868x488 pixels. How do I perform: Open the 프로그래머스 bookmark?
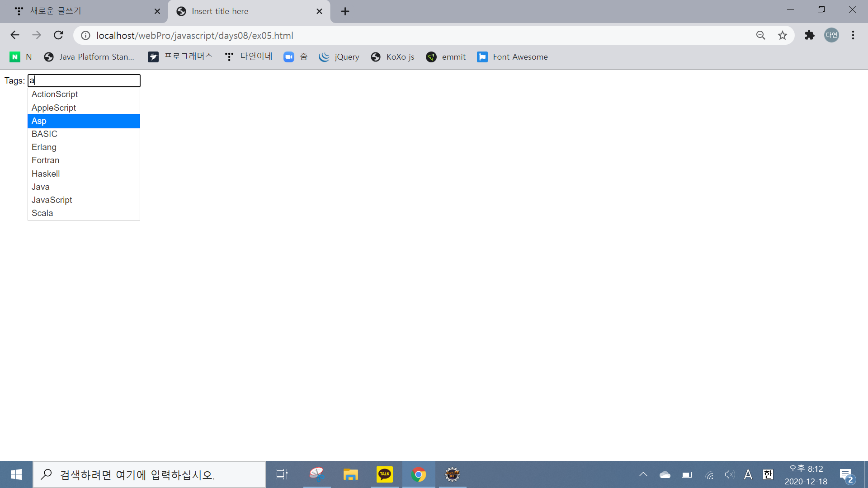(x=180, y=57)
